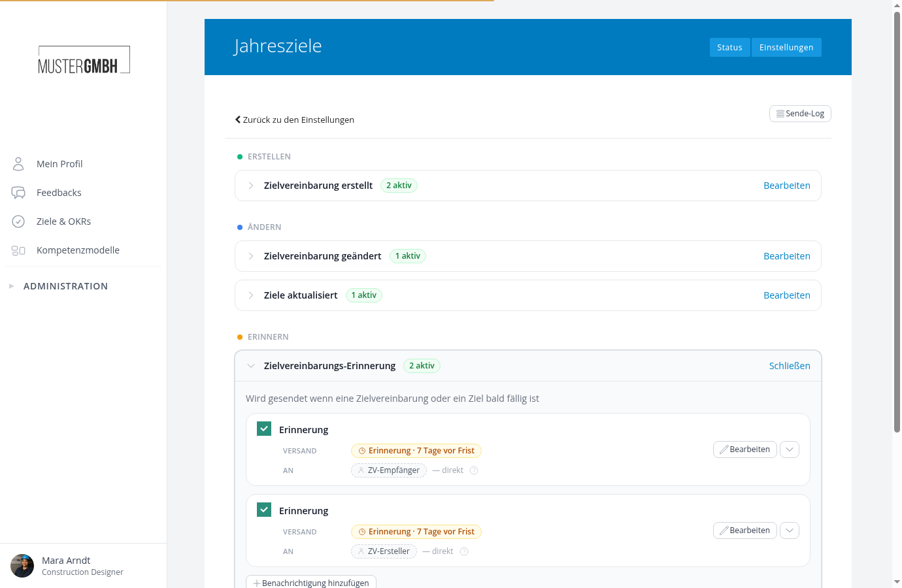Open the Sende-Log

(800, 114)
